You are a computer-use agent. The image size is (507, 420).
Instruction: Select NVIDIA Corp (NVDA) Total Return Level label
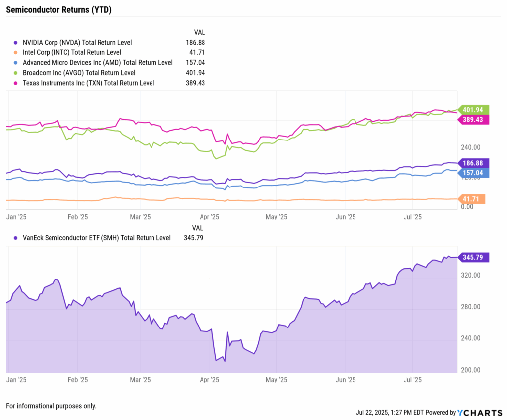point(77,43)
